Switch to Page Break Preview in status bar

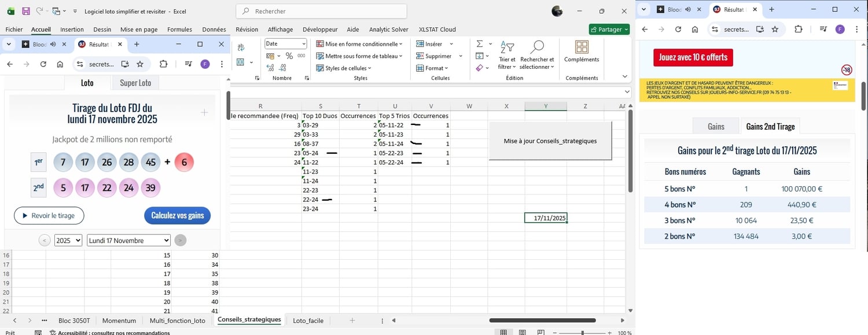[542, 333]
